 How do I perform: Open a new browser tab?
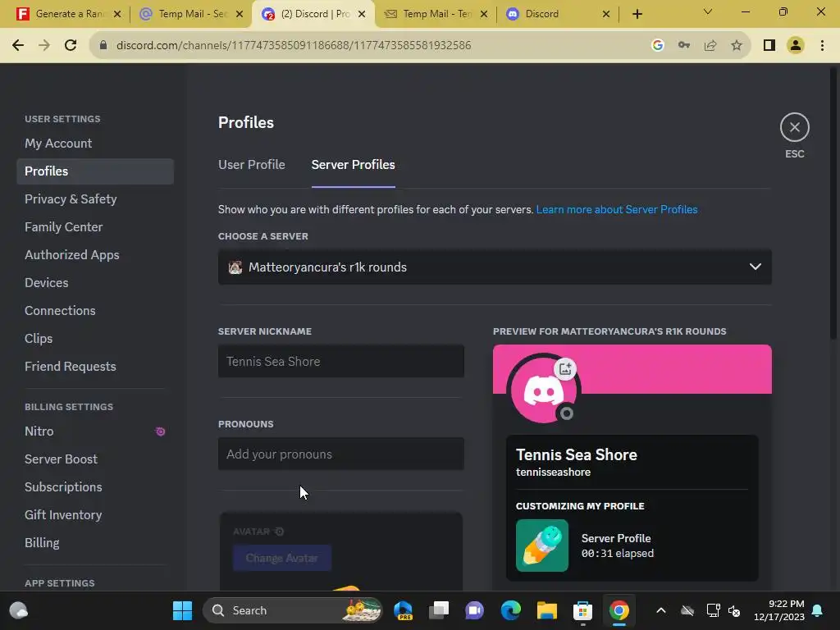(x=637, y=14)
